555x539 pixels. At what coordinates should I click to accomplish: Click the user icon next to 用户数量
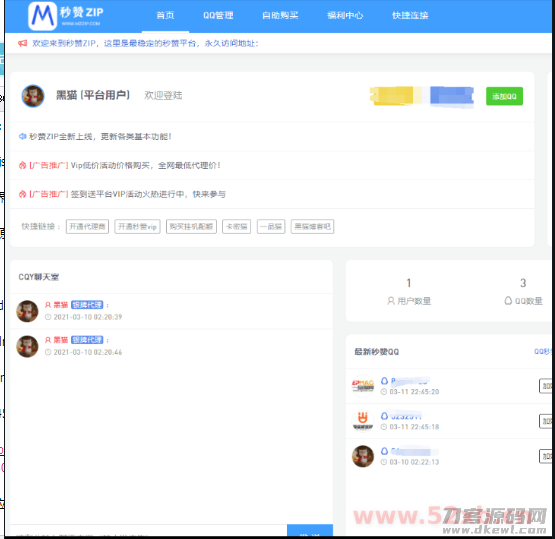click(391, 301)
